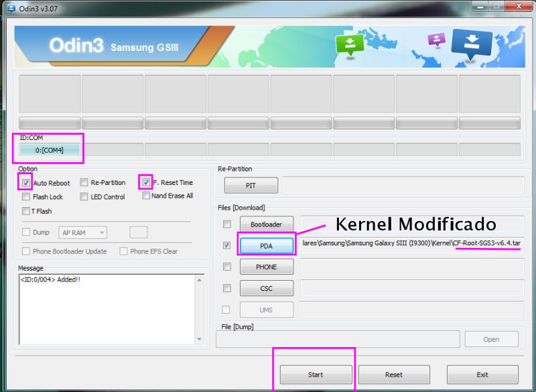
Task: Exit the Odin3 application
Action: click(x=482, y=375)
